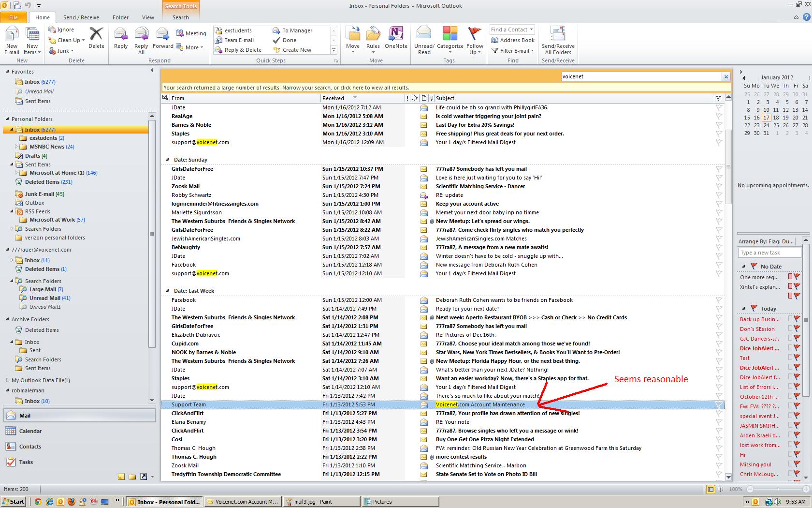Send message to OneNote

pos(396,38)
